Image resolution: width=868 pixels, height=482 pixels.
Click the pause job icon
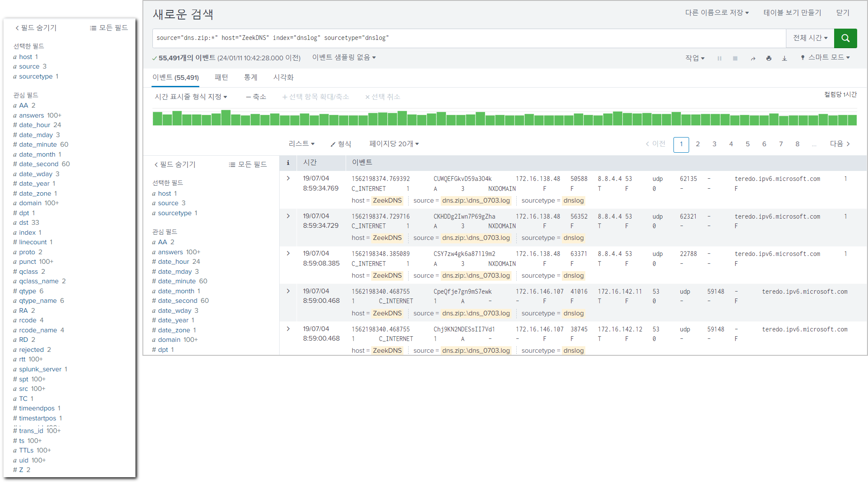(x=719, y=58)
